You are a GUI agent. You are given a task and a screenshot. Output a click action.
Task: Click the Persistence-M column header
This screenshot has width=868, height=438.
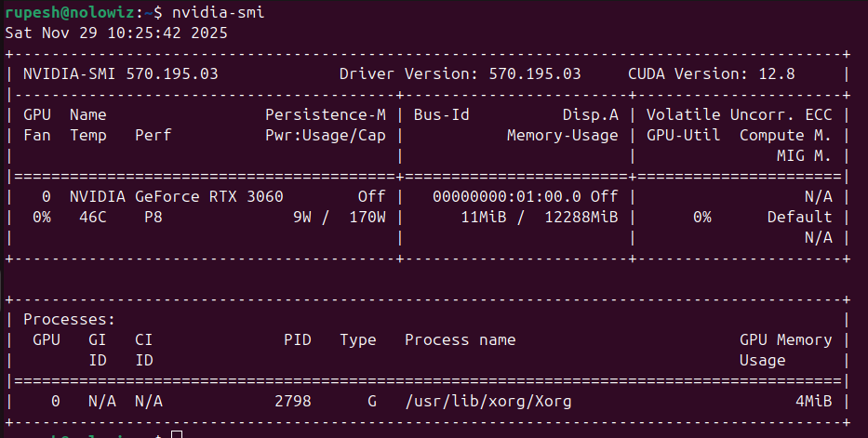point(325,114)
